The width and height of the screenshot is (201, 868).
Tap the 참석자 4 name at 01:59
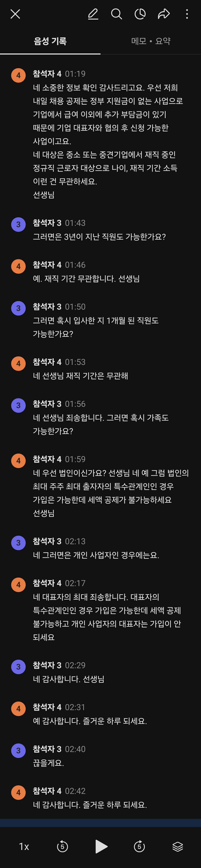[47, 459]
